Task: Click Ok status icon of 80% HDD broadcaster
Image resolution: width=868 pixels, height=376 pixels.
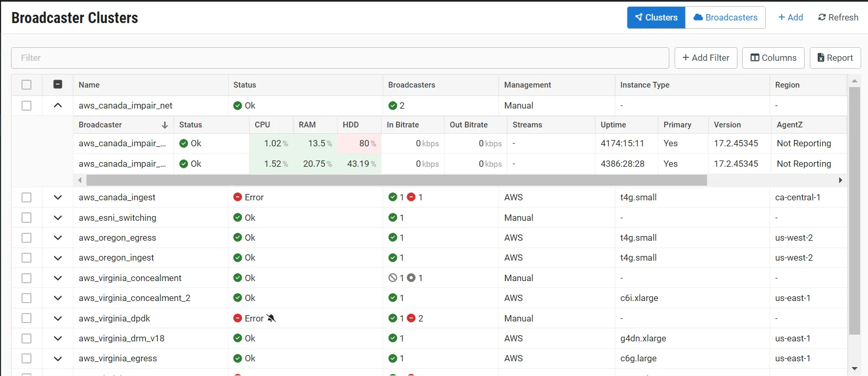Action: pos(183,143)
